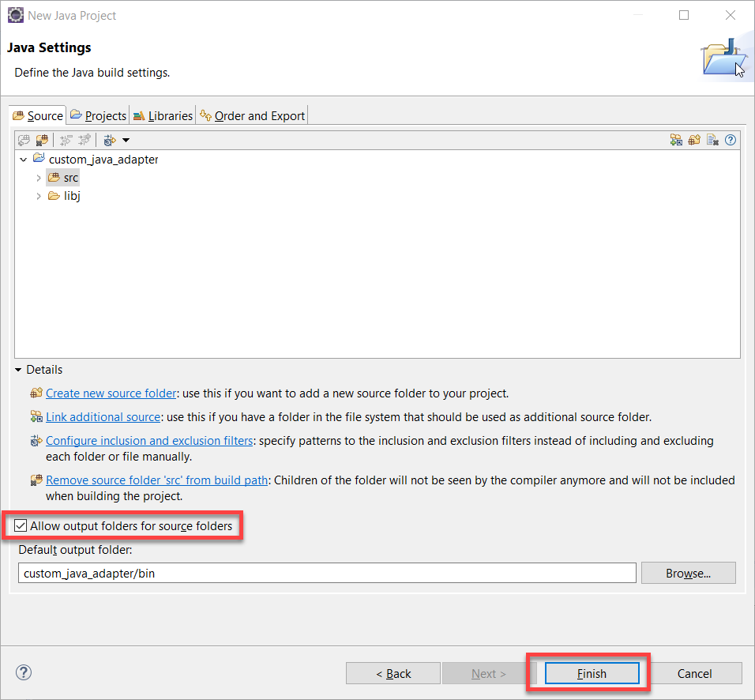Click the disabled Next button
Viewport: 755px width, 700px height.
pos(489,673)
